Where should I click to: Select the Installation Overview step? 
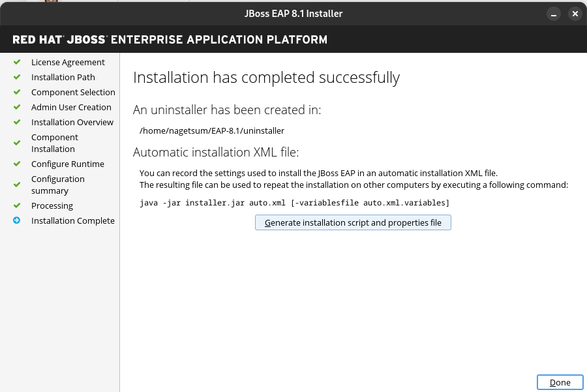click(72, 122)
